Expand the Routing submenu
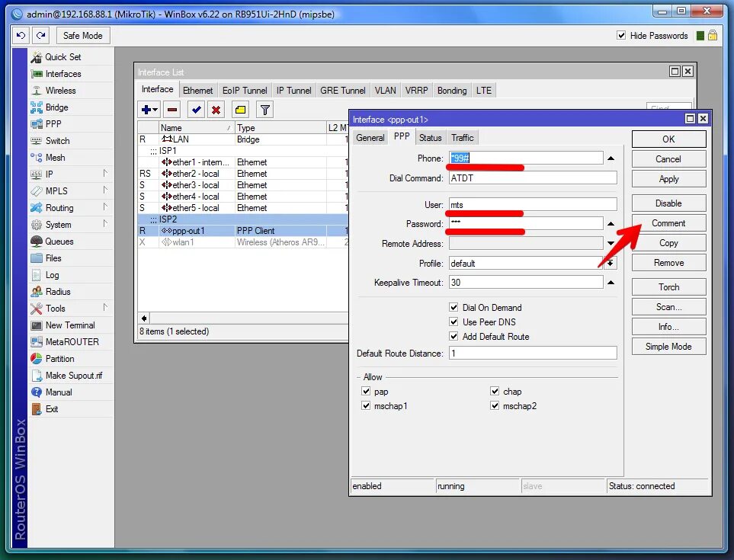 pos(105,207)
